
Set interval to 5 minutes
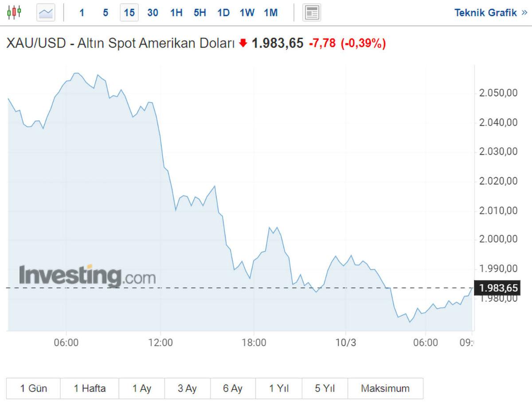[106, 12]
